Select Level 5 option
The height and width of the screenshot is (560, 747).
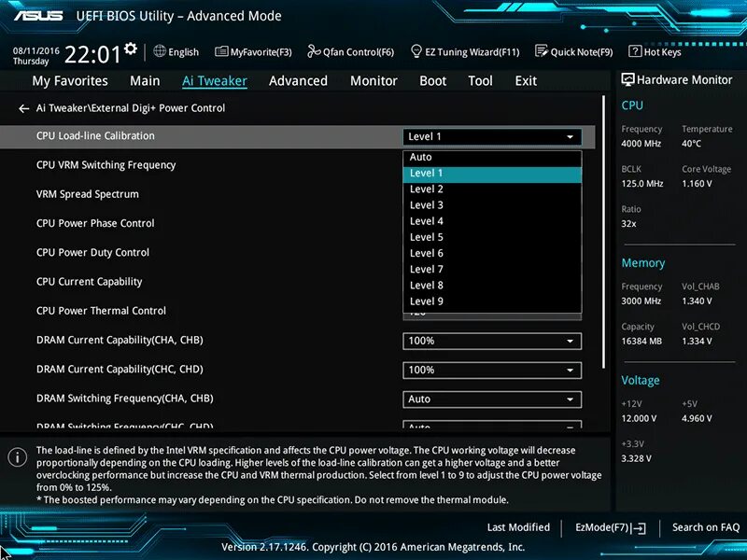492,238
